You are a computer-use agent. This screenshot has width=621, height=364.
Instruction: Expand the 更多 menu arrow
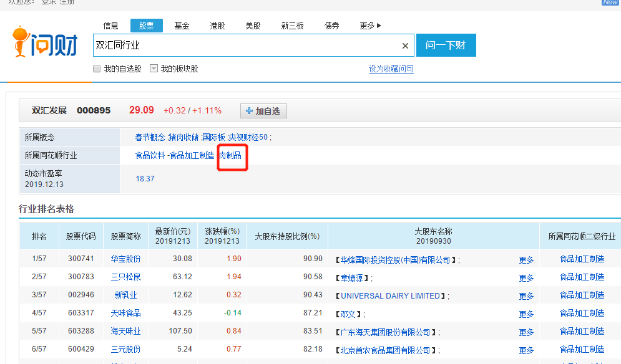[379, 26]
